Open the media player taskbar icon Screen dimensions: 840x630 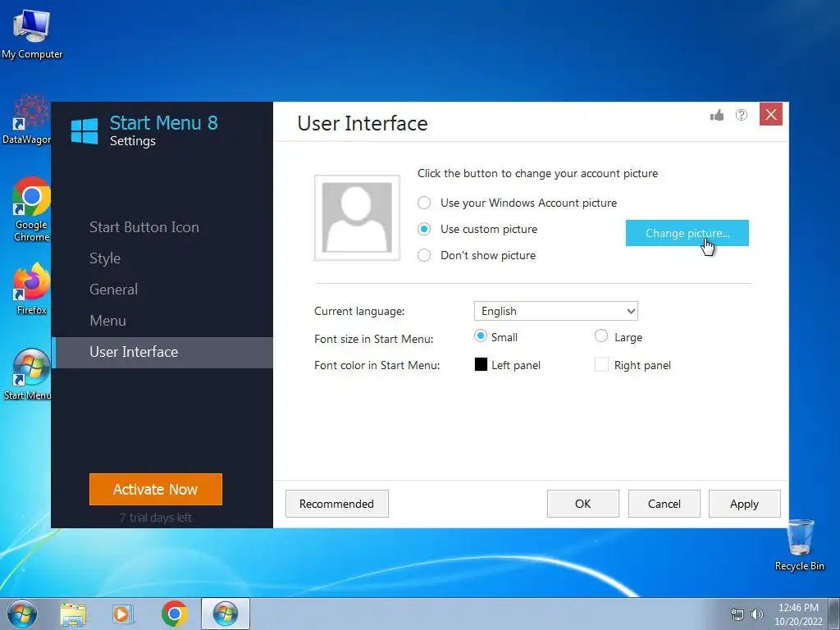point(123,614)
